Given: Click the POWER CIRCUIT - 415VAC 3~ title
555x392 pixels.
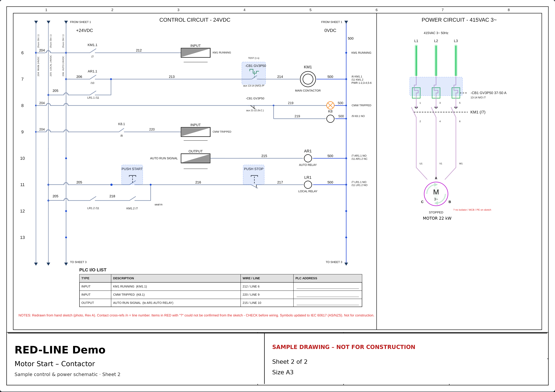Looking at the screenshot, I should tap(459, 20).
